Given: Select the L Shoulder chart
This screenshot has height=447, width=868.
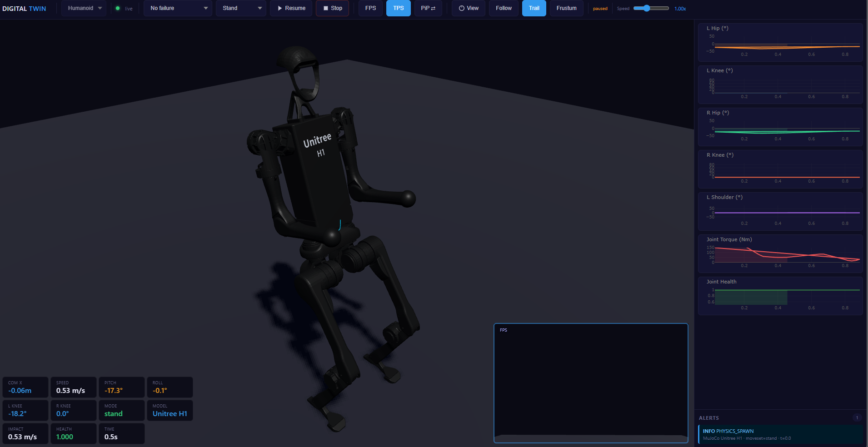Looking at the screenshot, I should 780,211.
